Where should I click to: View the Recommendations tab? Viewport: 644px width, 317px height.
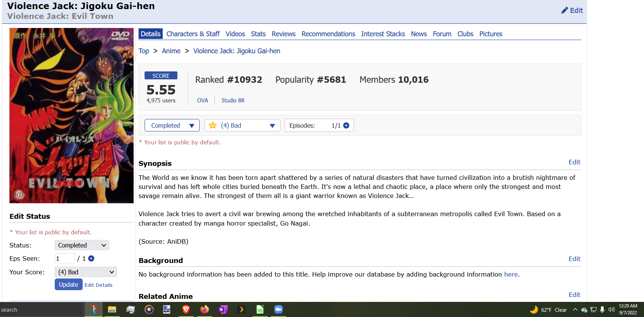(x=328, y=34)
